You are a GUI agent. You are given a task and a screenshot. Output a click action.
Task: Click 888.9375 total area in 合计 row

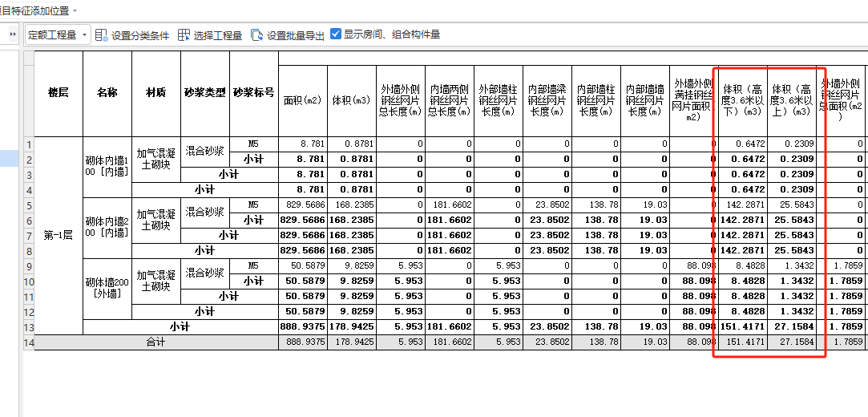click(x=303, y=342)
